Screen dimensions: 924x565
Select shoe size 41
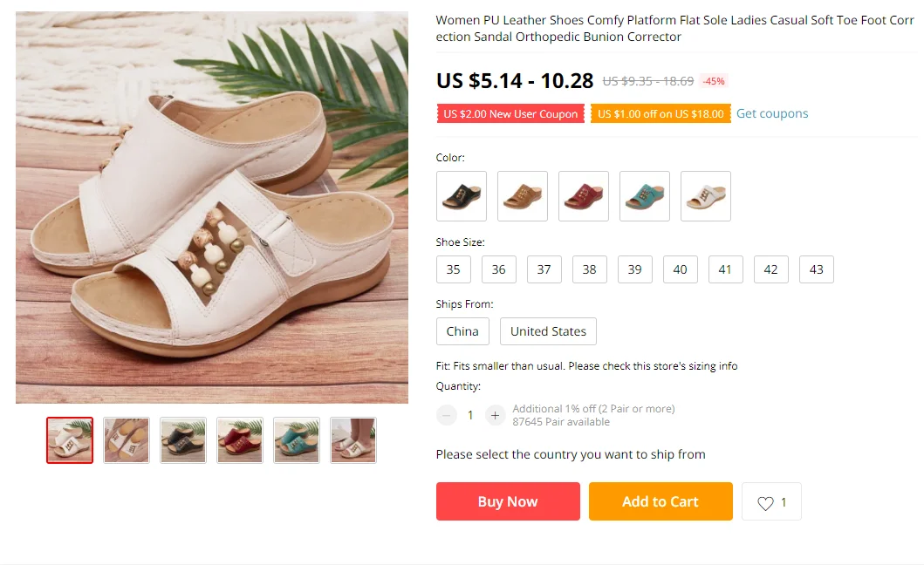(x=726, y=269)
